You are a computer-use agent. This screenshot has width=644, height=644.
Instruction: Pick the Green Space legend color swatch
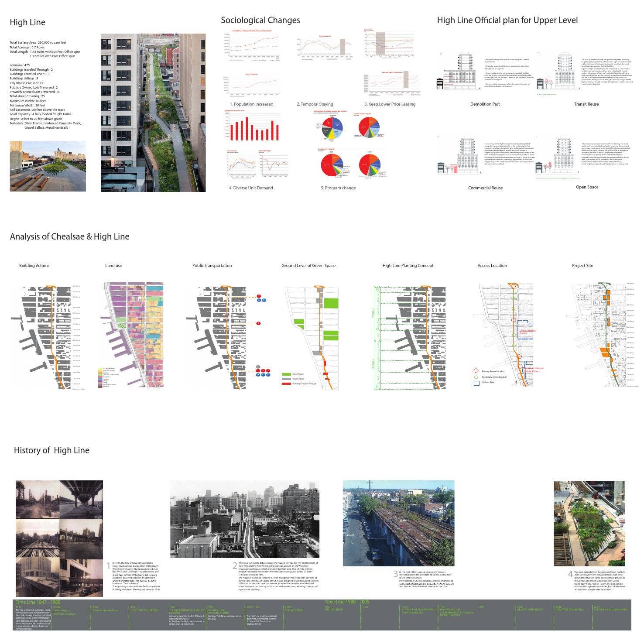click(x=286, y=374)
